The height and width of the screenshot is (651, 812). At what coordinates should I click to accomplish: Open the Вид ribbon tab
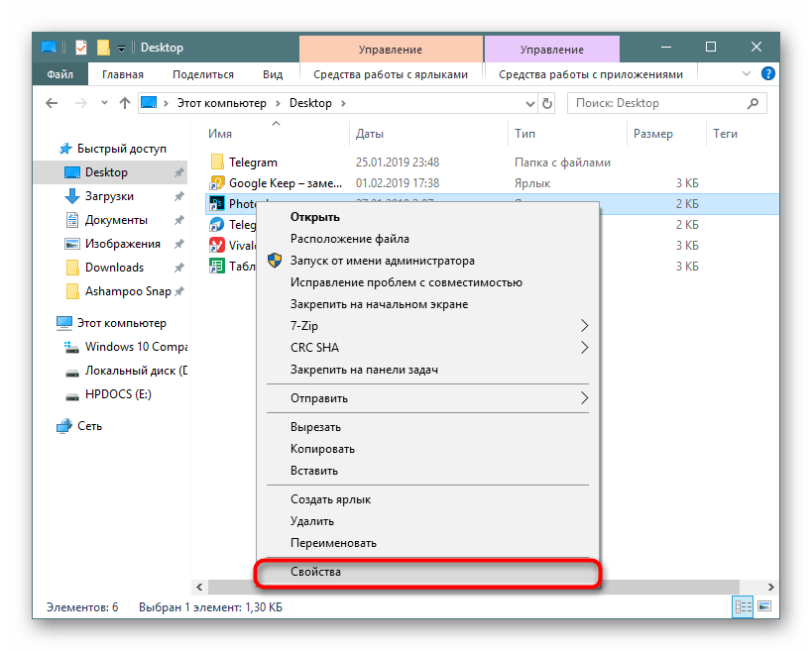[x=273, y=74]
